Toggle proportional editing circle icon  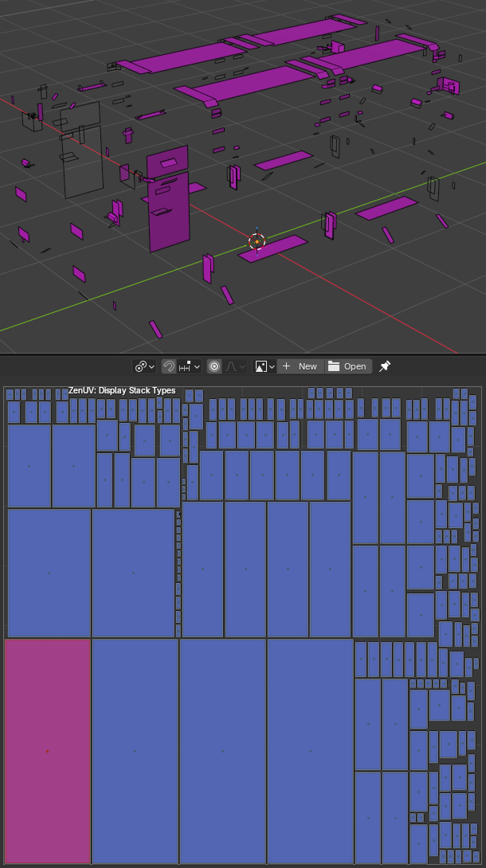pos(214,366)
